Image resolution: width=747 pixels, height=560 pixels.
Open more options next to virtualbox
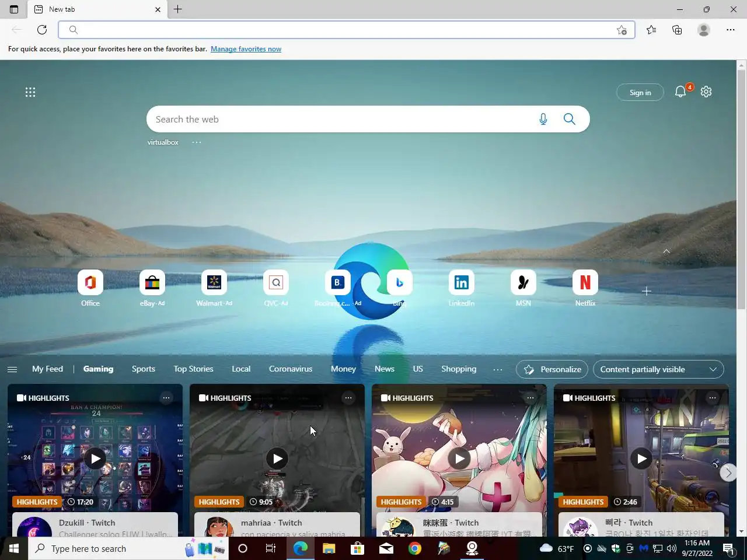coord(197,142)
